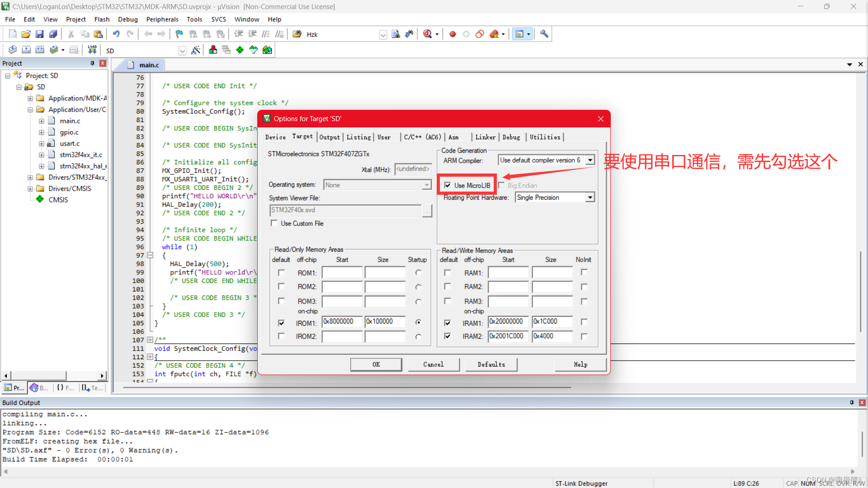The image size is (868, 488).
Task: Click the IROM1 Start address field
Action: click(342, 322)
